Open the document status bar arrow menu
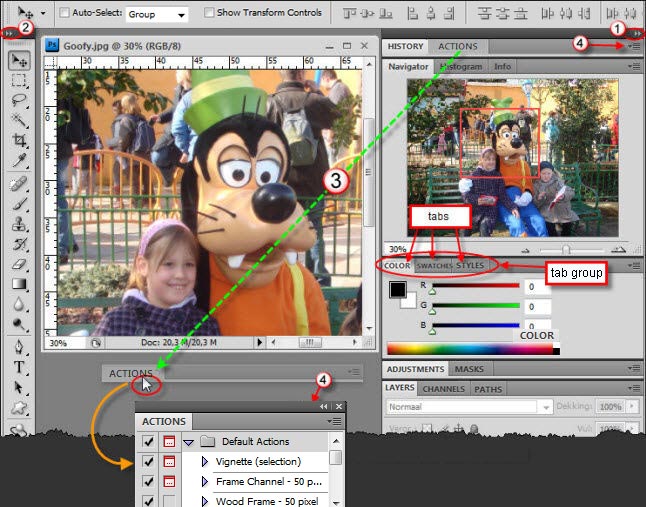646x507 pixels. [260, 342]
